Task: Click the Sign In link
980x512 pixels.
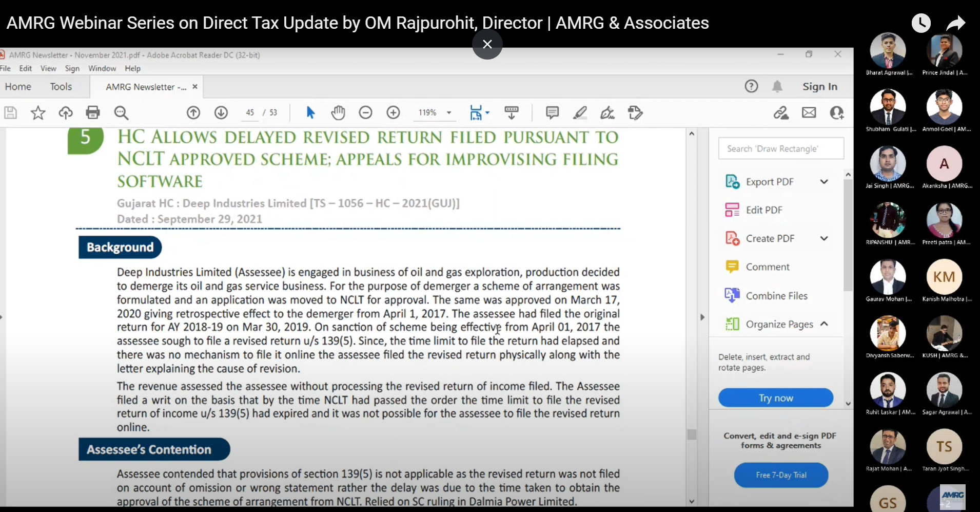Action: coord(820,86)
